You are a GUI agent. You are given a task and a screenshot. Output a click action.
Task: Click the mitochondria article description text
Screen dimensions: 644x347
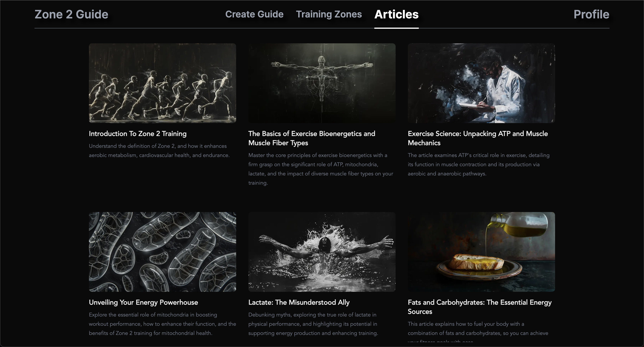pyautogui.click(x=162, y=324)
